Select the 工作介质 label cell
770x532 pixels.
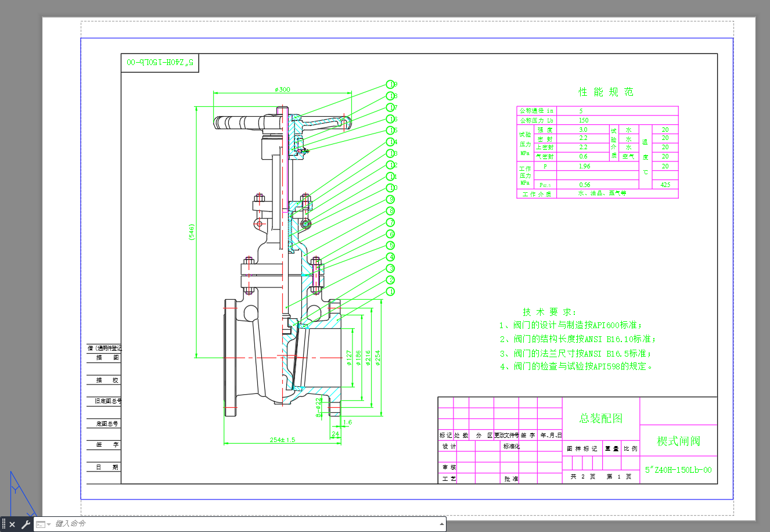pyautogui.click(x=537, y=194)
